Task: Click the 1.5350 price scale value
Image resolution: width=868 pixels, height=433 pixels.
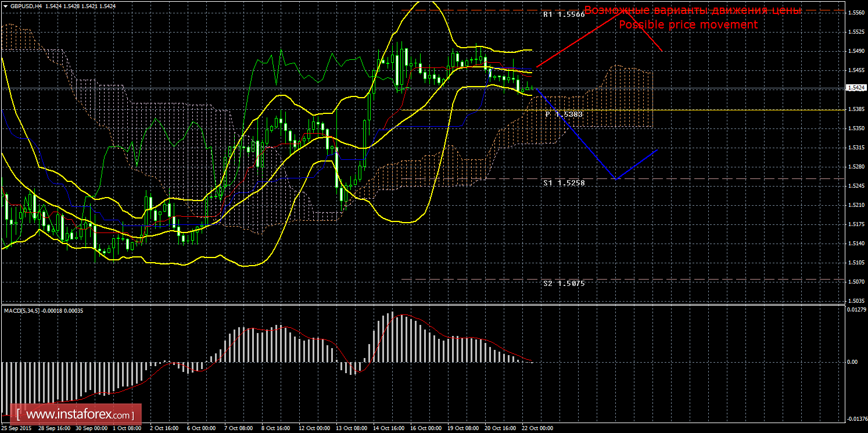Action: click(x=855, y=128)
